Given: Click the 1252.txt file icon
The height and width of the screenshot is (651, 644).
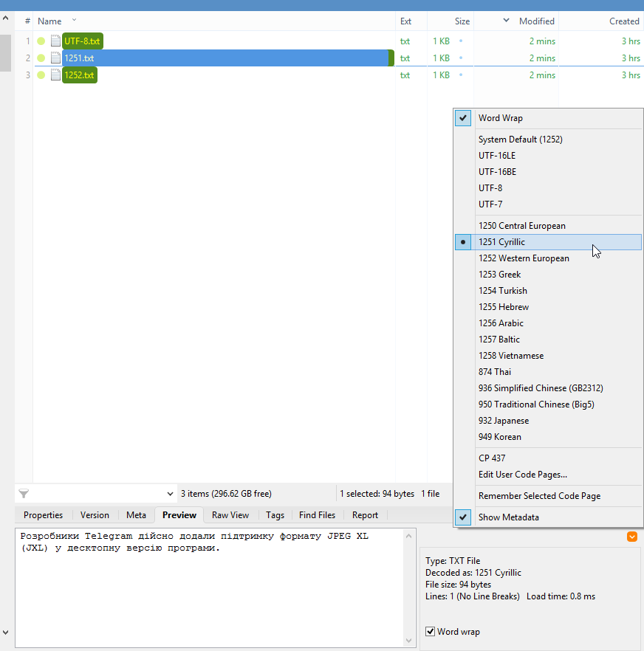Looking at the screenshot, I should (55, 75).
